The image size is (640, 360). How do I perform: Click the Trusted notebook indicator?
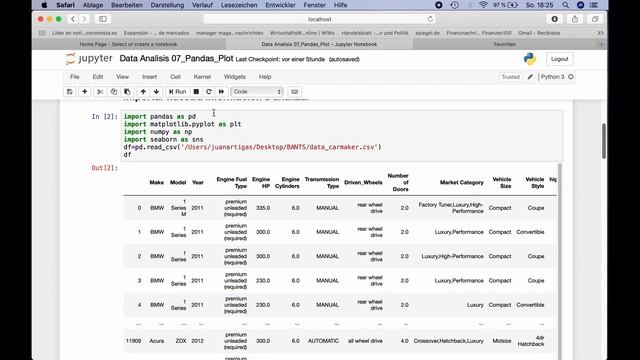(510, 77)
